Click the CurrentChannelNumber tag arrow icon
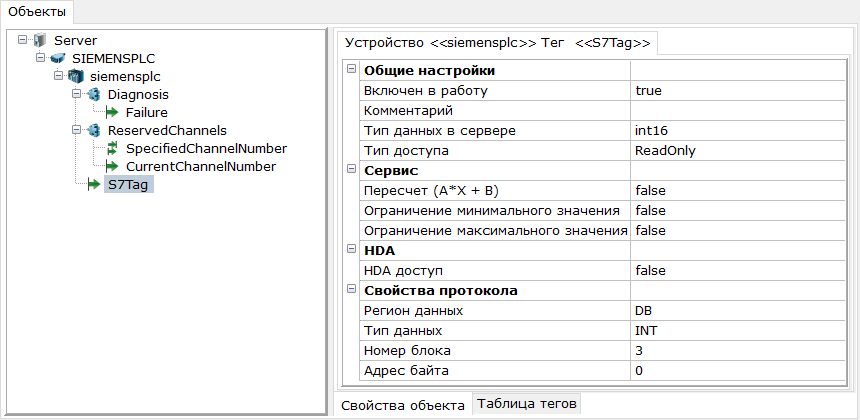The image size is (860, 420). 112,166
